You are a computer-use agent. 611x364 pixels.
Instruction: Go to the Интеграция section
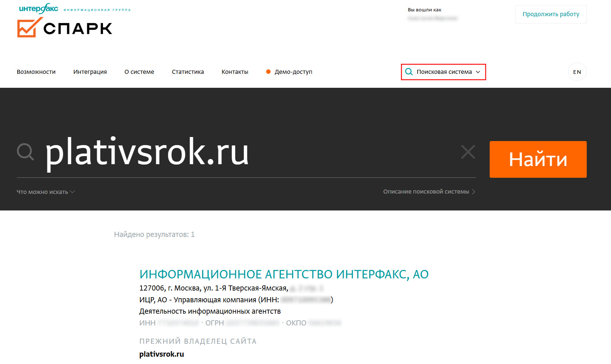pyautogui.click(x=90, y=72)
